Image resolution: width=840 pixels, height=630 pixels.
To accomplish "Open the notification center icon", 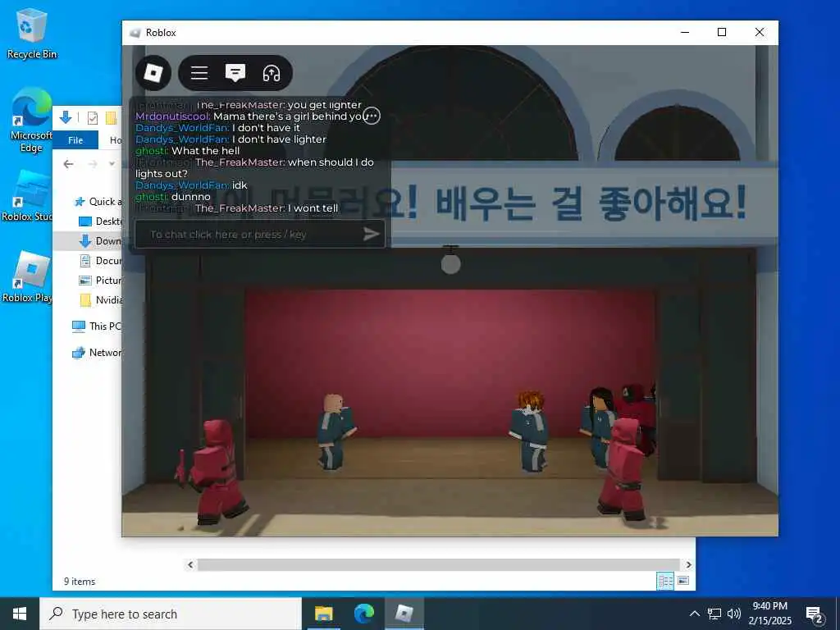I will pyautogui.click(x=814, y=614).
